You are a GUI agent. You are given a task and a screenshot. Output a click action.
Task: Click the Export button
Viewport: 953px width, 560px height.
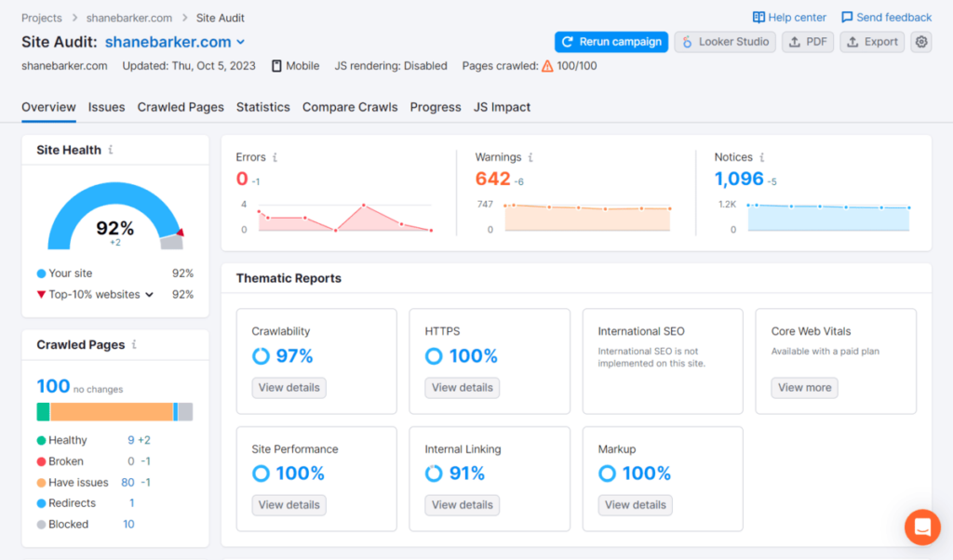(872, 42)
